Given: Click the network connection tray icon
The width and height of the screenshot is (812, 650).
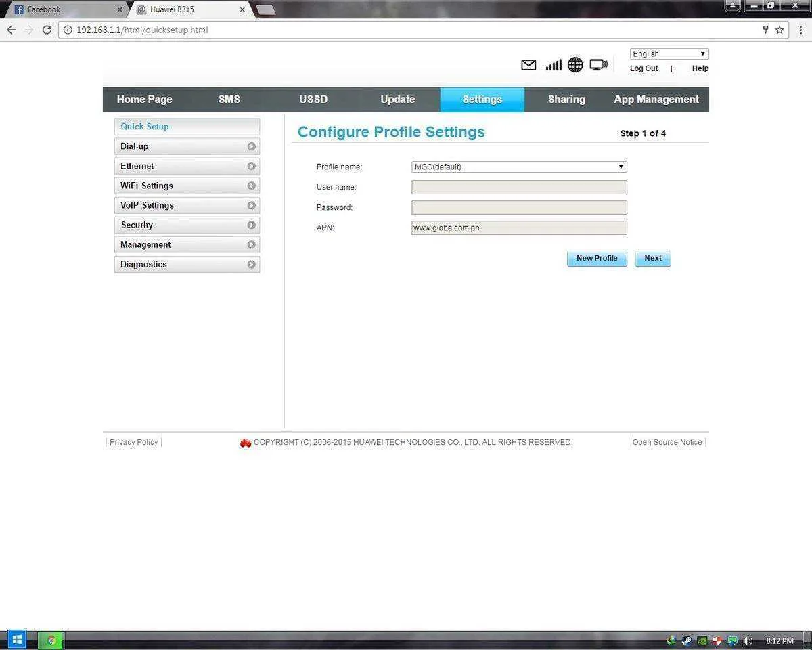Looking at the screenshot, I should pyautogui.click(x=733, y=641).
